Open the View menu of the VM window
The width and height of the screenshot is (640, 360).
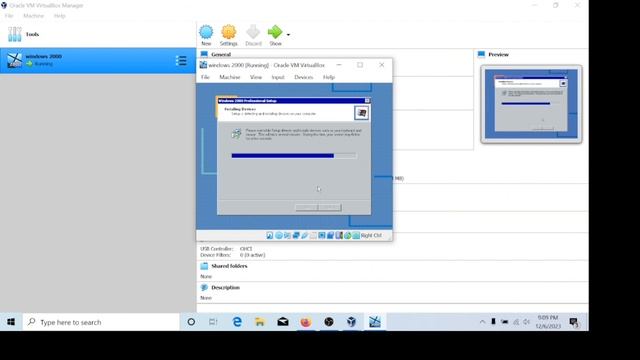(256, 77)
